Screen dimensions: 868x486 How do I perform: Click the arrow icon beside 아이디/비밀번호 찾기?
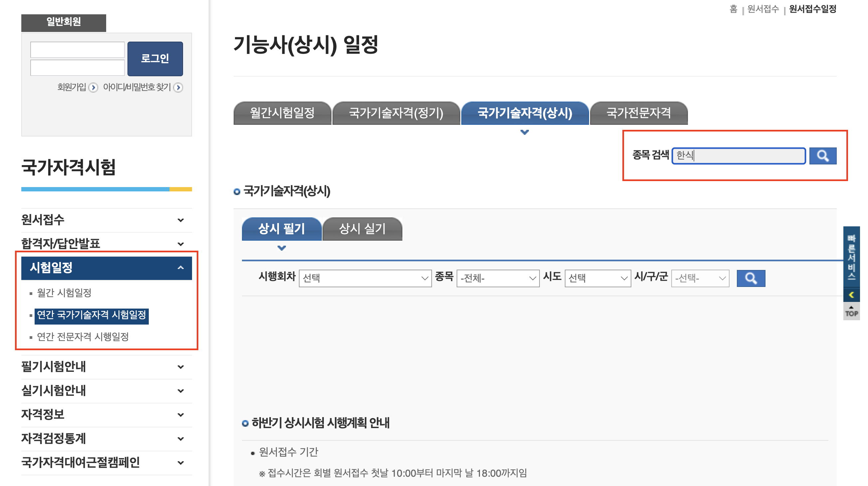point(178,88)
